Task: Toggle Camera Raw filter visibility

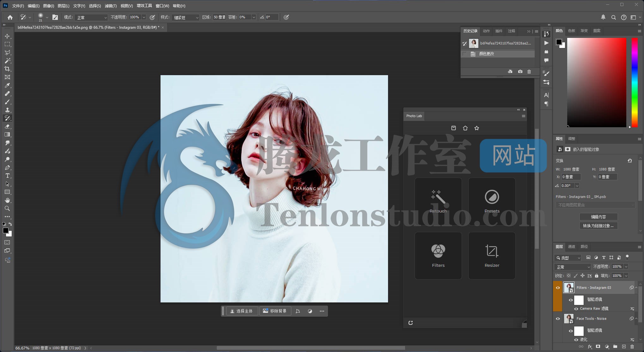Action: (x=576, y=309)
